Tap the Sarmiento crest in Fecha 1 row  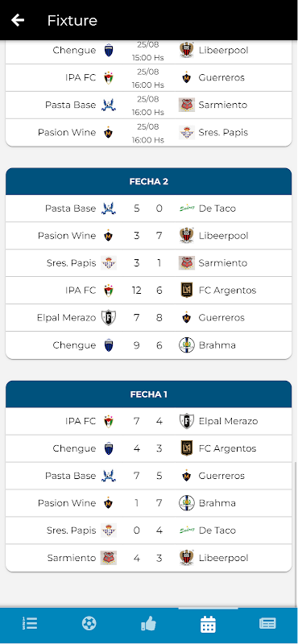109,558
